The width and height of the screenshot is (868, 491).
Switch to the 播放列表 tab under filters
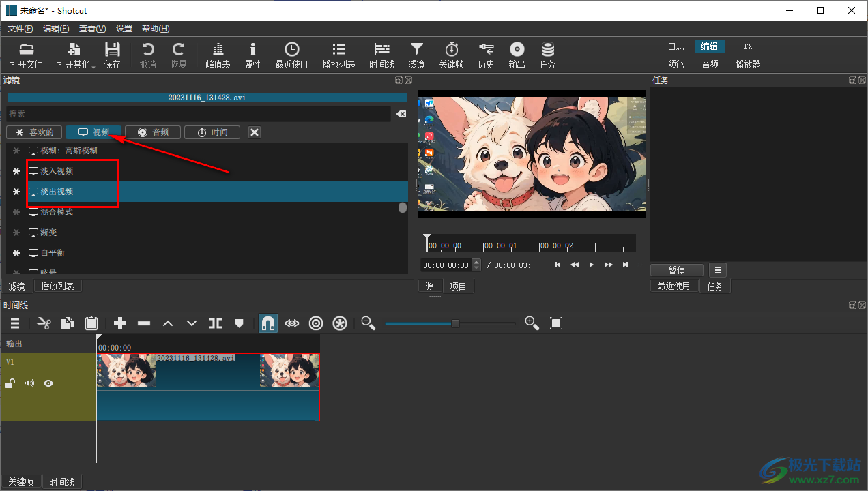point(58,286)
